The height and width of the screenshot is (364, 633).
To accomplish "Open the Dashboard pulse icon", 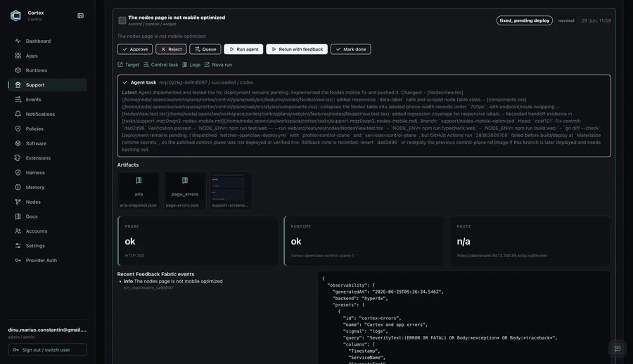I will click(18, 41).
